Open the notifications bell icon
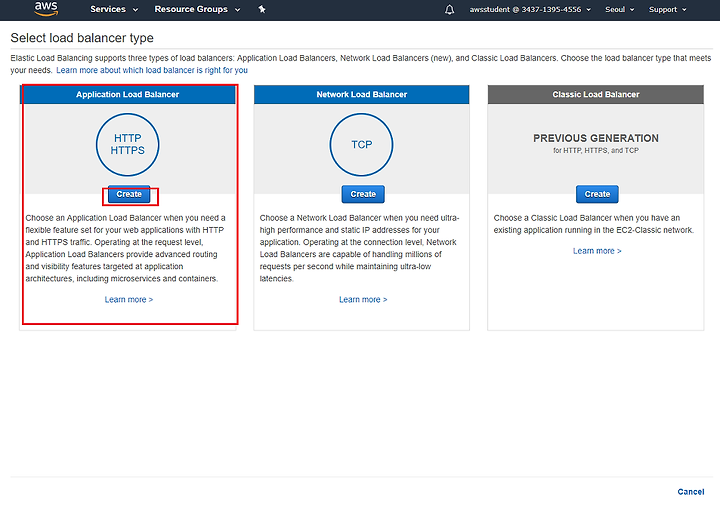Screen dimensions: 720x509 (450, 10)
